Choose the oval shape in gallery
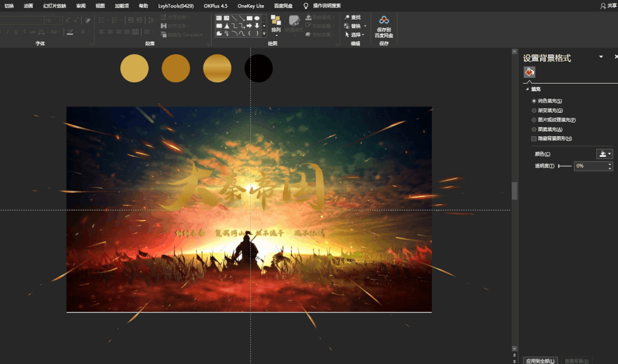Screen dimensions: 618x364 (x=257, y=18)
